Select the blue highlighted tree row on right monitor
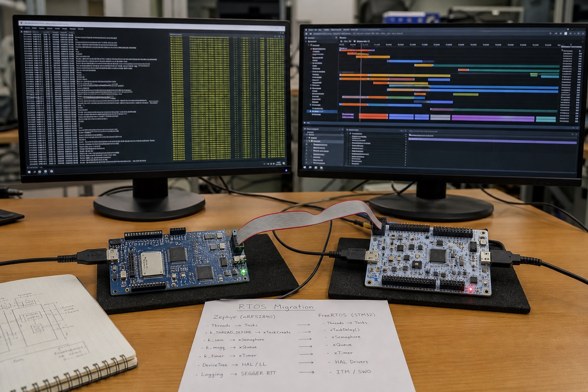Image resolution: width=588 pixels, height=392 pixels. [x=322, y=111]
